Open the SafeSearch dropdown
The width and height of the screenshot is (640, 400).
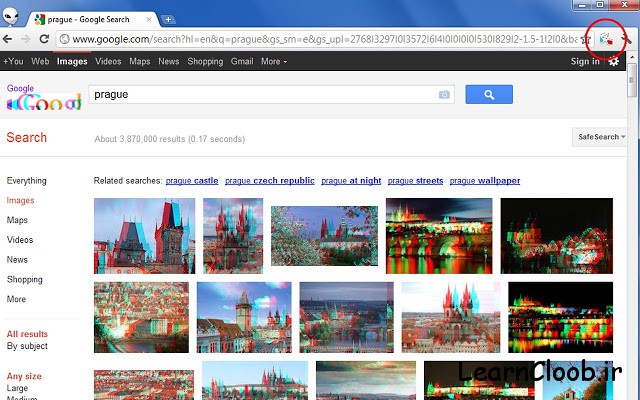pyautogui.click(x=600, y=137)
